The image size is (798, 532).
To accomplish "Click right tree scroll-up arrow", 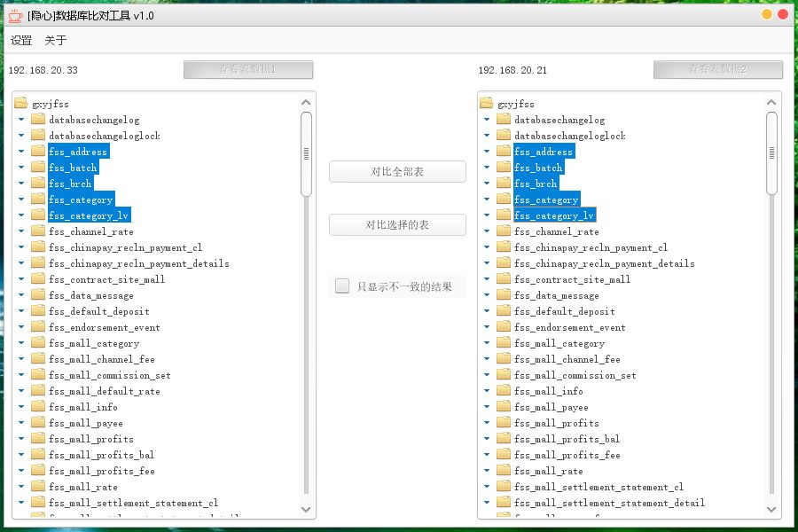I will click(x=771, y=102).
